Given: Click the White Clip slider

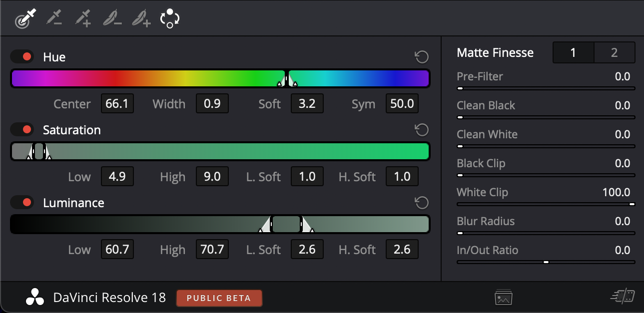Looking at the screenshot, I should (x=546, y=204).
